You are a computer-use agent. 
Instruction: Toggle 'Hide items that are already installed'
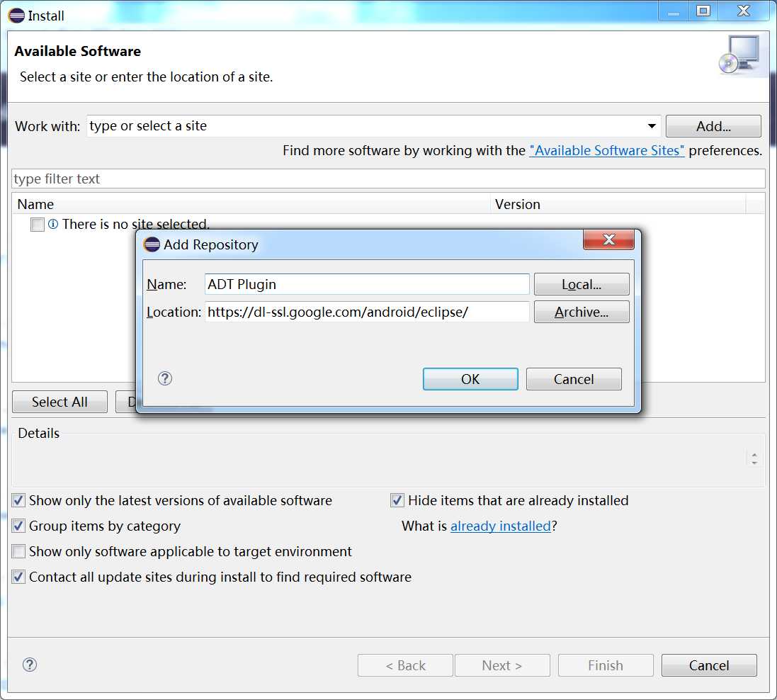coord(397,500)
